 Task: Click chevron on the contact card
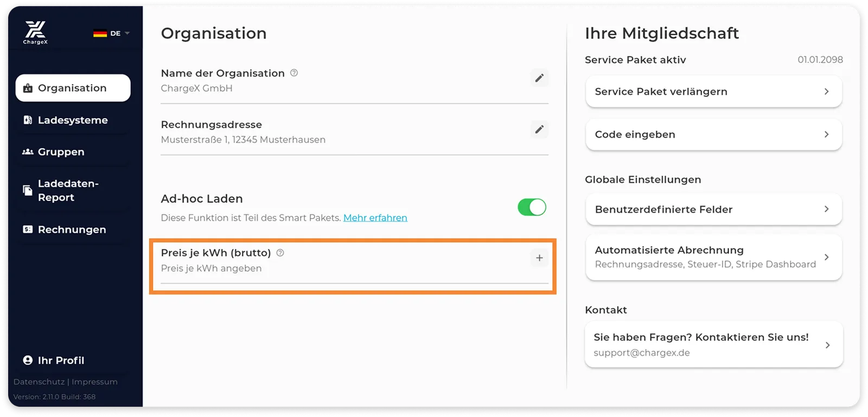point(827,345)
